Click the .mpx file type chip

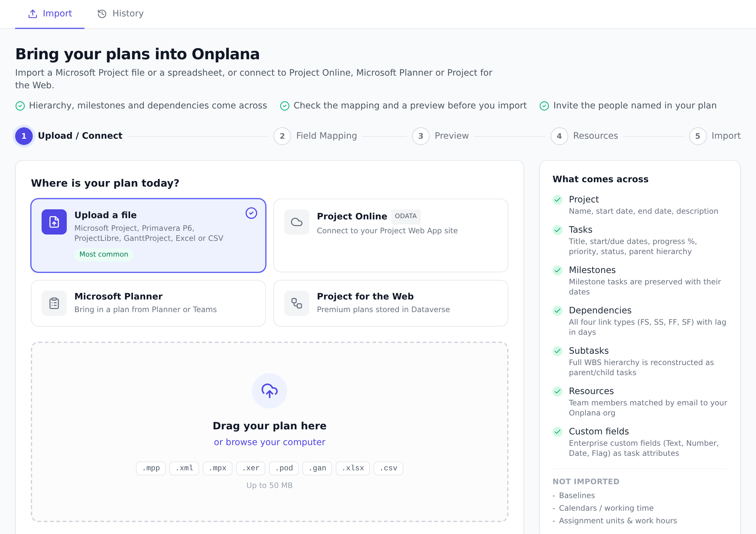pos(217,468)
